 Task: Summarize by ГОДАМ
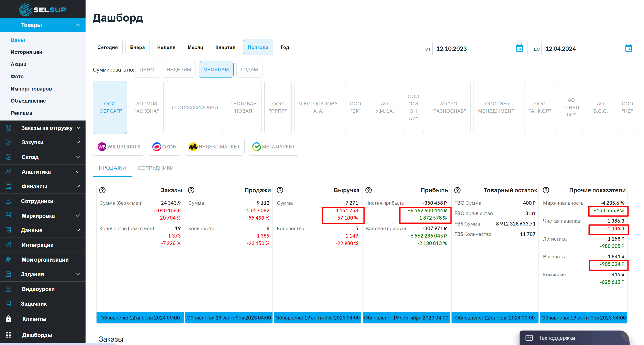(249, 70)
